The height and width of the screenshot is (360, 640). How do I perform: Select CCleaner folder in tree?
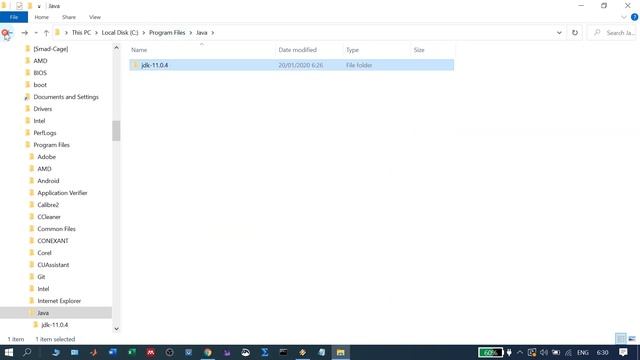click(49, 217)
